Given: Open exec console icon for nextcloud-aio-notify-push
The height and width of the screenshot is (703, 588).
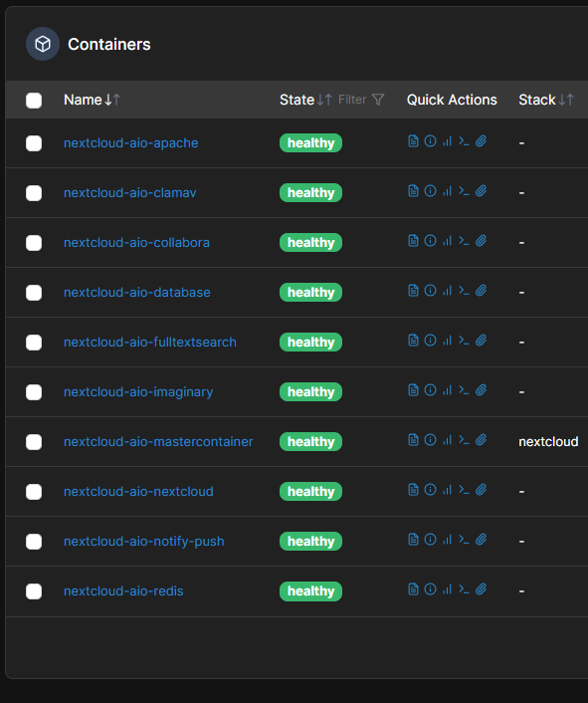Looking at the screenshot, I should pos(464,540).
